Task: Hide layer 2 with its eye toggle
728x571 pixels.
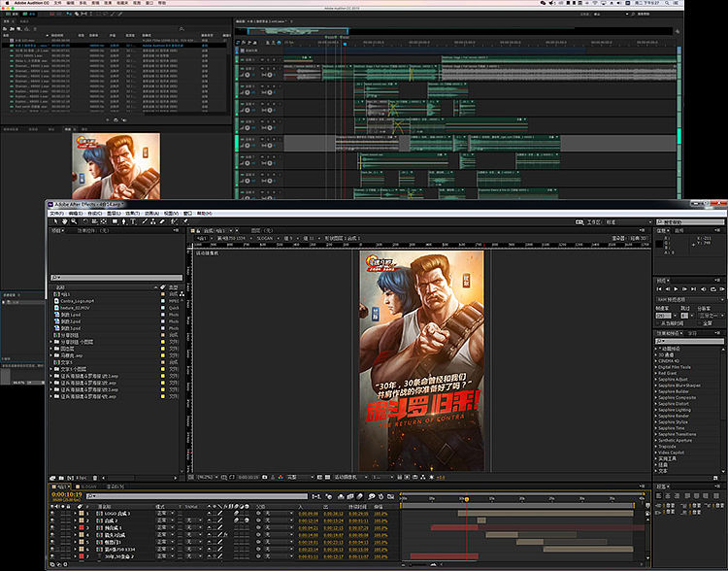Action: (x=51, y=521)
